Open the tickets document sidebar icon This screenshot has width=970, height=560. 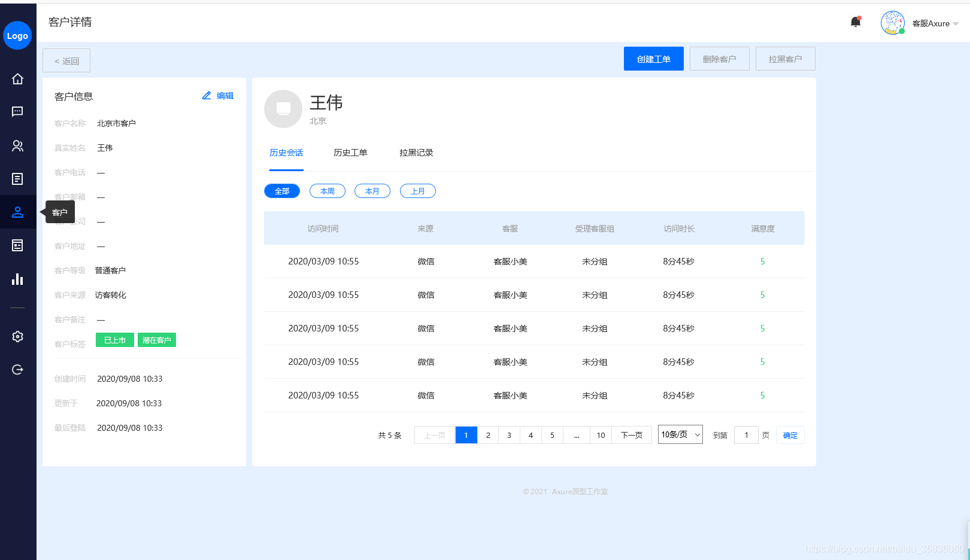point(17,179)
